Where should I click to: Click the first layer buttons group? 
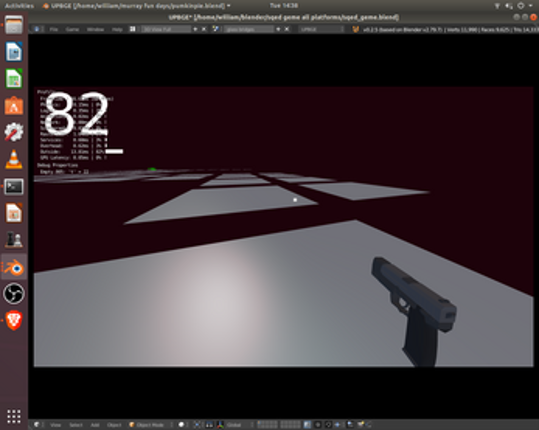pos(267,425)
